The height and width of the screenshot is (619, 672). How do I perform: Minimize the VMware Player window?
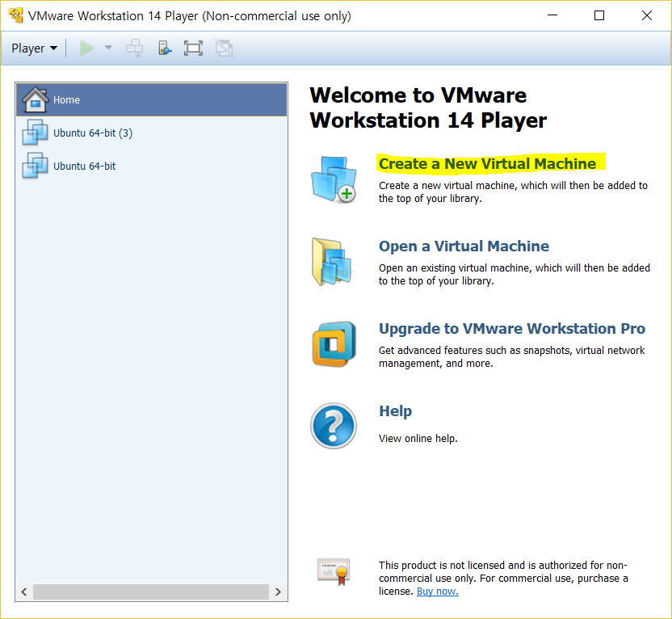552,15
